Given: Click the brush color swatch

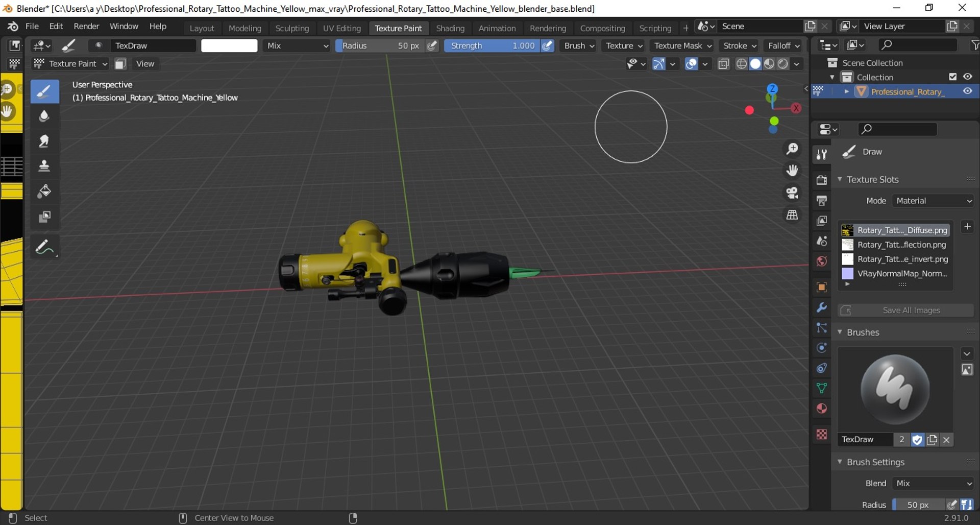Looking at the screenshot, I should 229,45.
